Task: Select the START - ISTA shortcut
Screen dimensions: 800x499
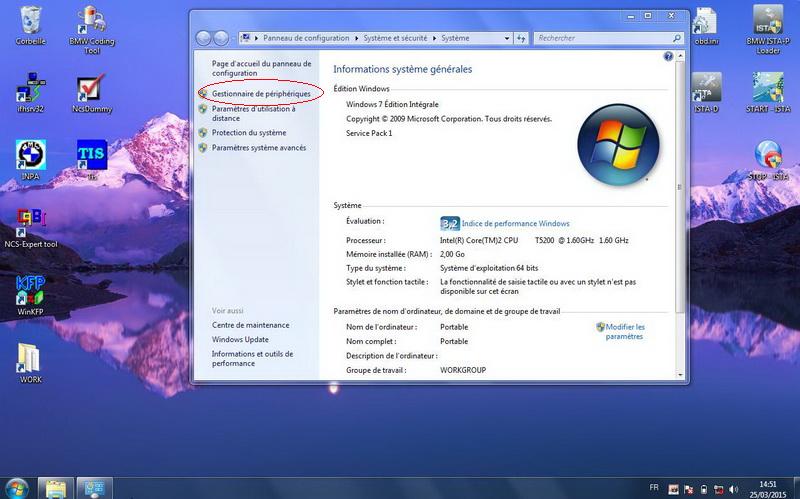Action: pyautogui.click(x=768, y=92)
